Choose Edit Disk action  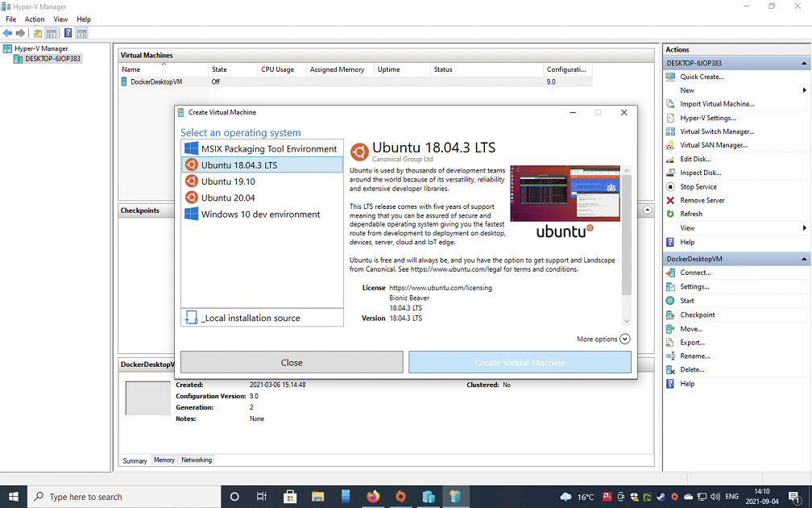click(x=695, y=159)
